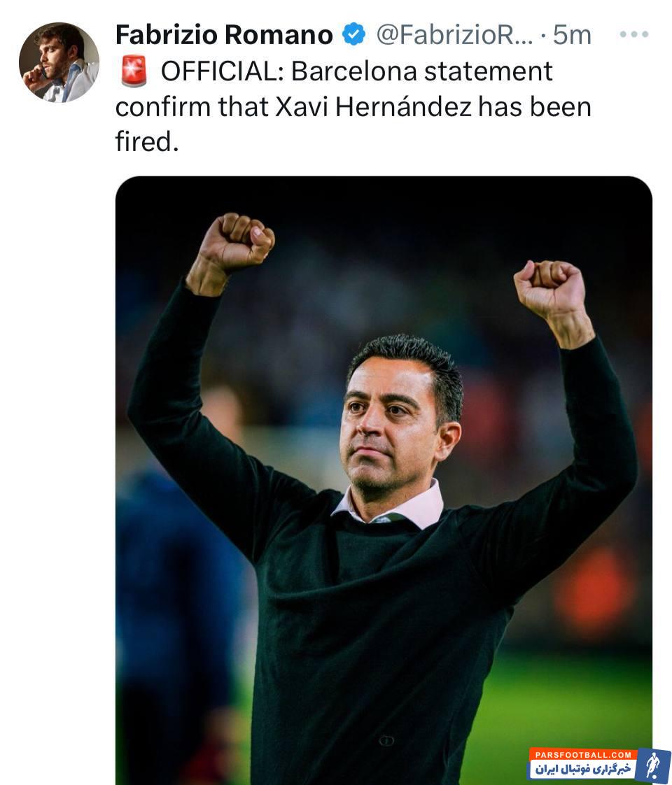Image resolution: width=672 pixels, height=785 pixels.
Task: Open Fabrizio Romano's profile picture
Action: [x=59, y=62]
